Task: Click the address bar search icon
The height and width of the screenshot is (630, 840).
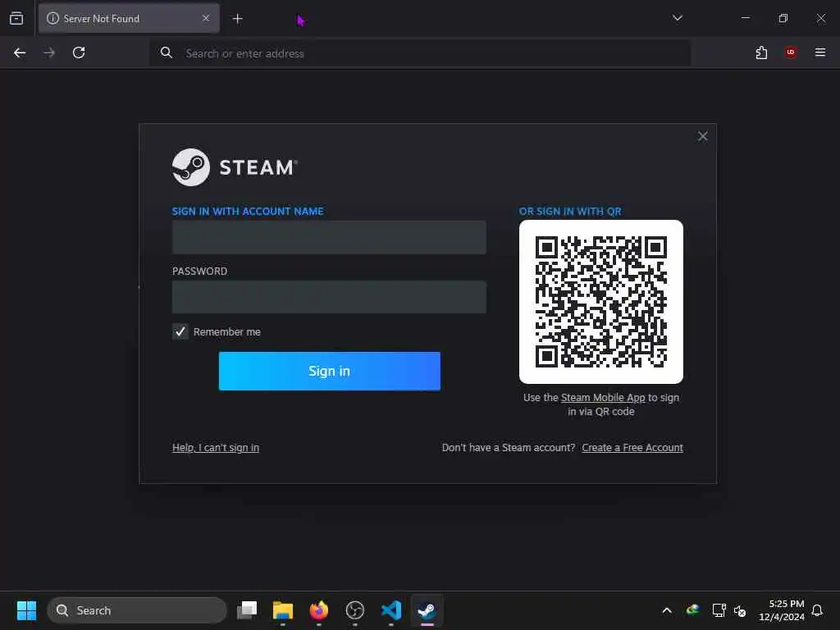Action: pos(166,52)
